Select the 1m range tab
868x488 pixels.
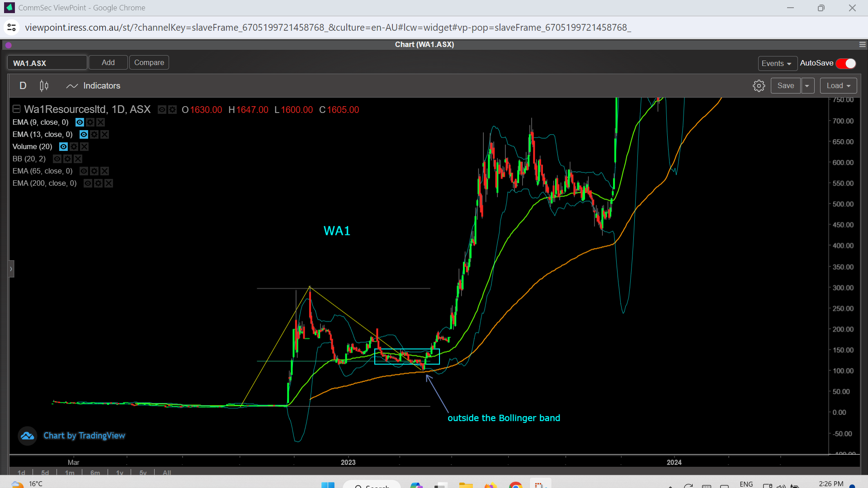pos(70,473)
